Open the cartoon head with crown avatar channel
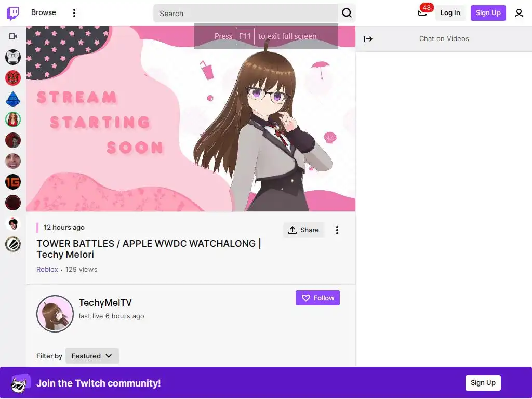The width and height of the screenshot is (532, 399). [x=13, y=223]
